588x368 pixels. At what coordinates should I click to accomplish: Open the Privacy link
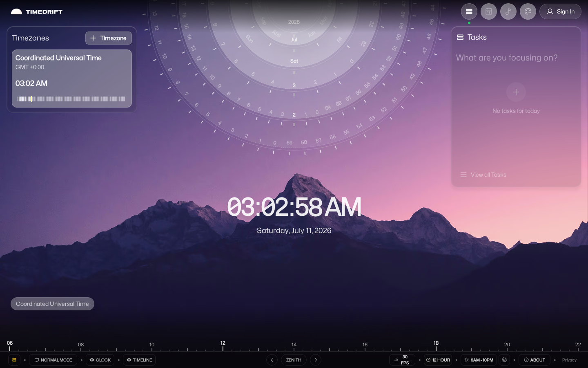(x=569, y=360)
